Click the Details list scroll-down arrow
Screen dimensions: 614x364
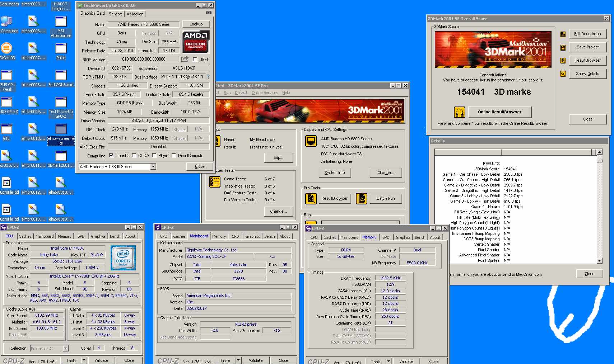coord(599,261)
